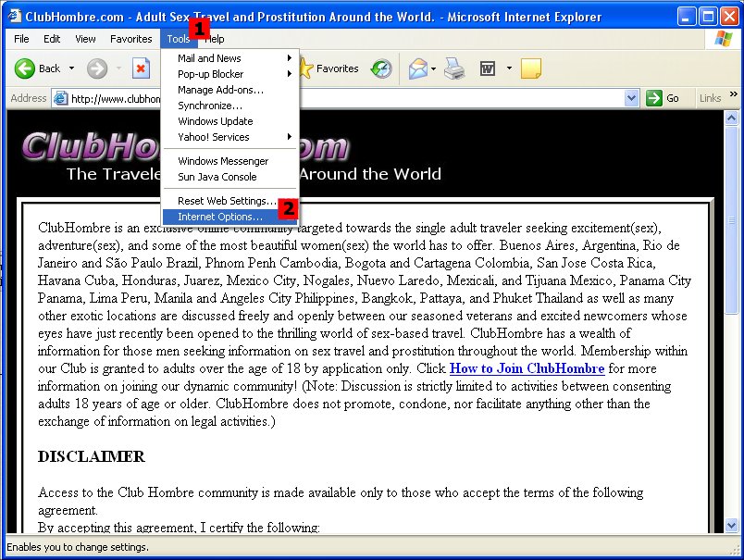Click the Edit with Word toolbar icon
The height and width of the screenshot is (560, 744).
coord(488,68)
